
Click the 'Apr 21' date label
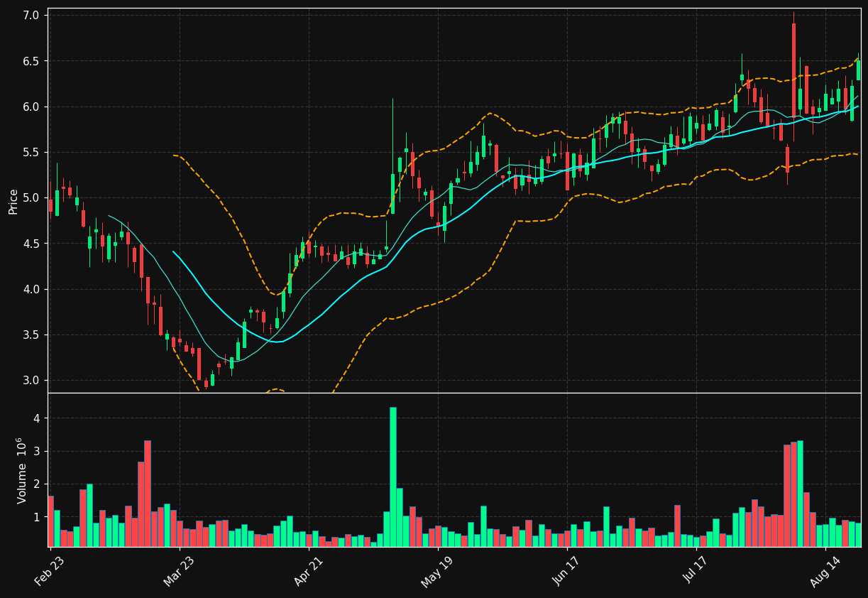pyautogui.click(x=309, y=572)
